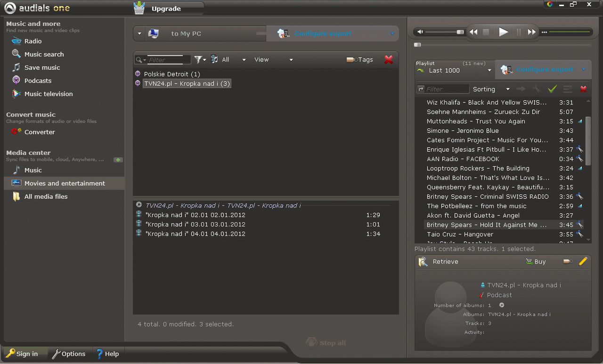Image resolution: width=603 pixels, height=364 pixels.
Task: Open the dropdown arrow before to My PC
Action: pyautogui.click(x=139, y=33)
